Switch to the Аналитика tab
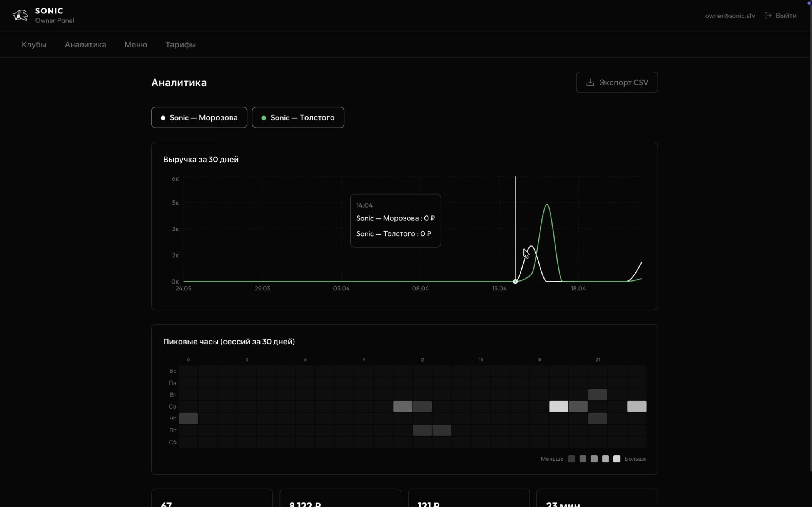 coord(85,45)
